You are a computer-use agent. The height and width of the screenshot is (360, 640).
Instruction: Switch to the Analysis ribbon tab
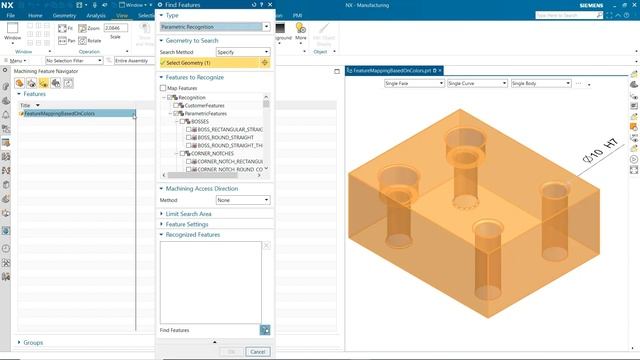coord(96,16)
